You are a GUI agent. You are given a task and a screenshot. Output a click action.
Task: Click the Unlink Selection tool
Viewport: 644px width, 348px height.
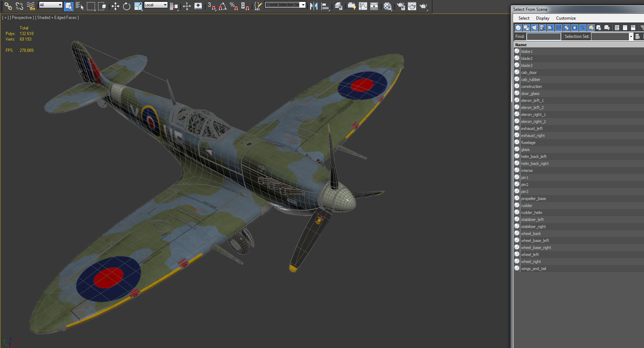19,6
